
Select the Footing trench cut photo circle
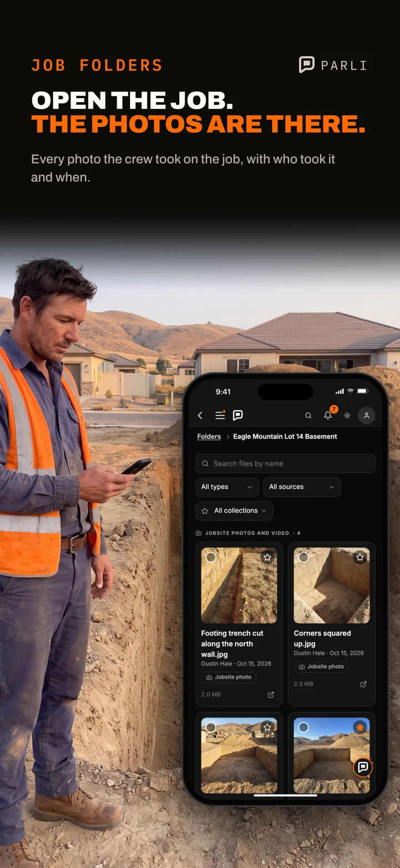pyautogui.click(x=211, y=557)
